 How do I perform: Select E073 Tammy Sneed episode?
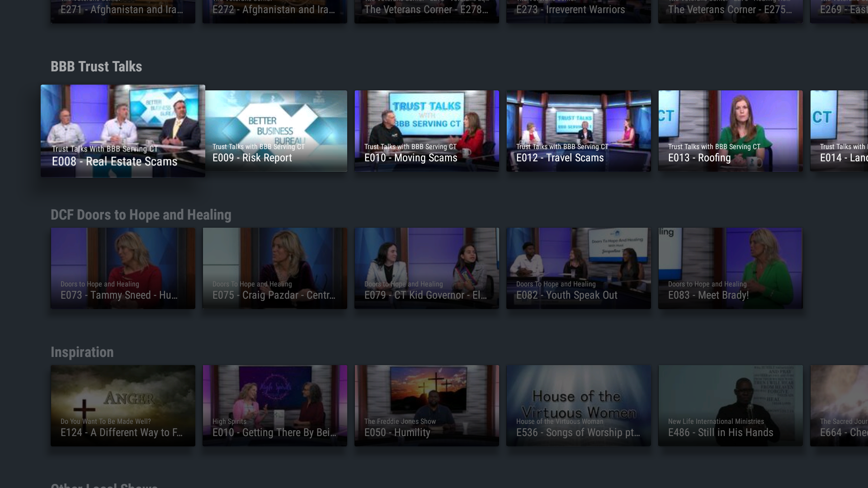coord(123,268)
